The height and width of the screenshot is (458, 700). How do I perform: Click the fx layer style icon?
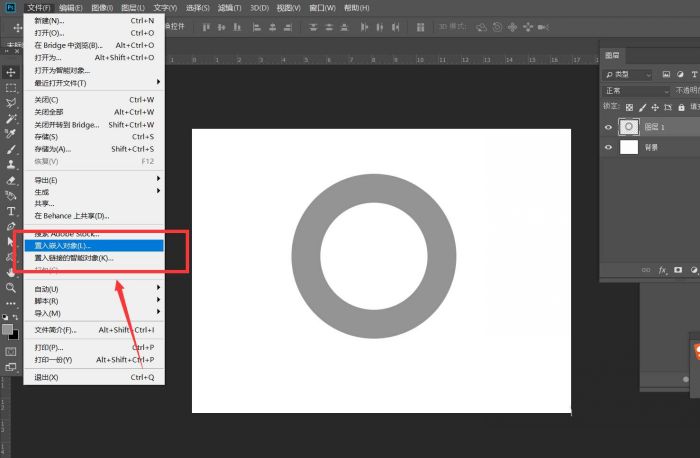coord(662,270)
